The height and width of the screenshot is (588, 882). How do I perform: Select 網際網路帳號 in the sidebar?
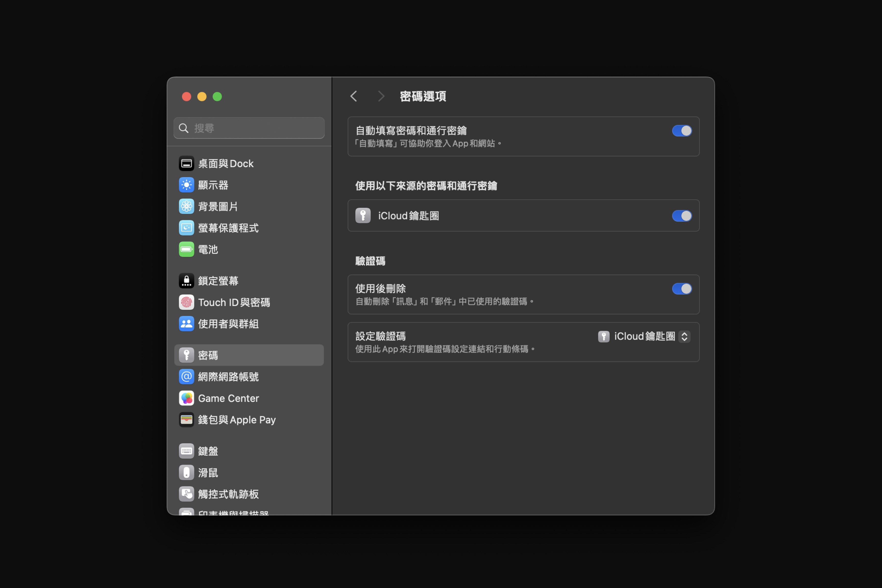tap(228, 377)
